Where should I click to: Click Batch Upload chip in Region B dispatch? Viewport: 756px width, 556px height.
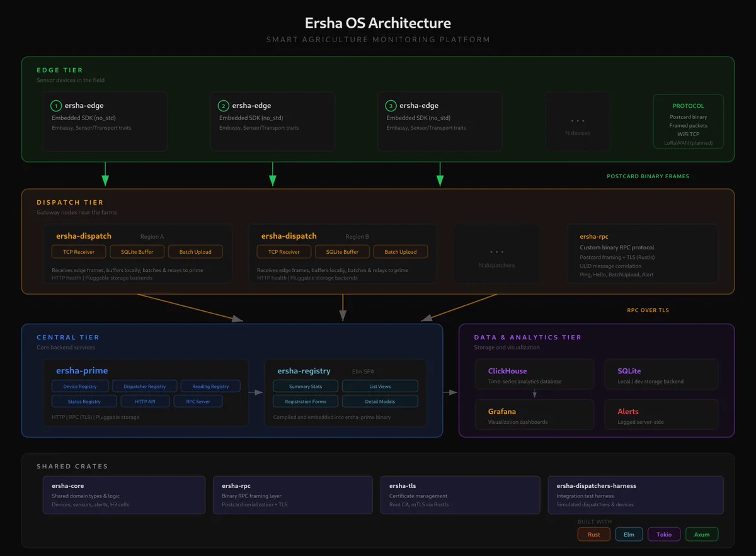coord(401,252)
